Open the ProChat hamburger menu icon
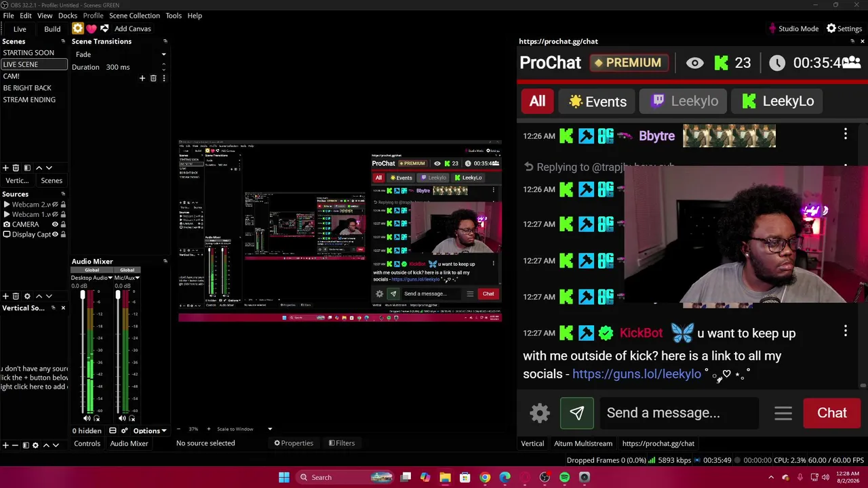The image size is (868, 488). (x=783, y=413)
